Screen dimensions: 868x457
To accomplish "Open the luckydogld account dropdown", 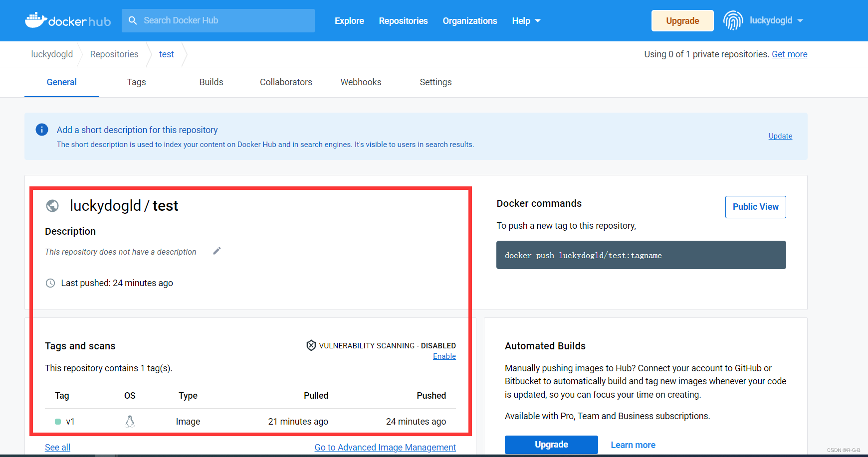I will pyautogui.click(x=776, y=20).
